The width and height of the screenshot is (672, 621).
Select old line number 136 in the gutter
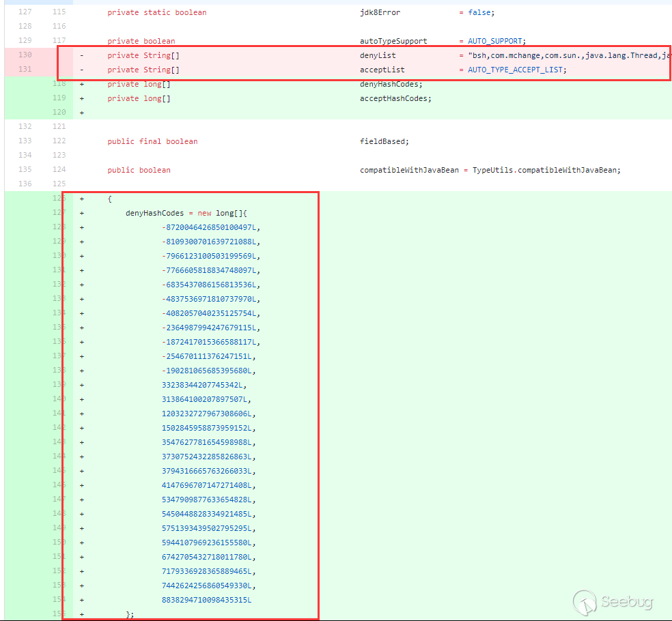25,184
